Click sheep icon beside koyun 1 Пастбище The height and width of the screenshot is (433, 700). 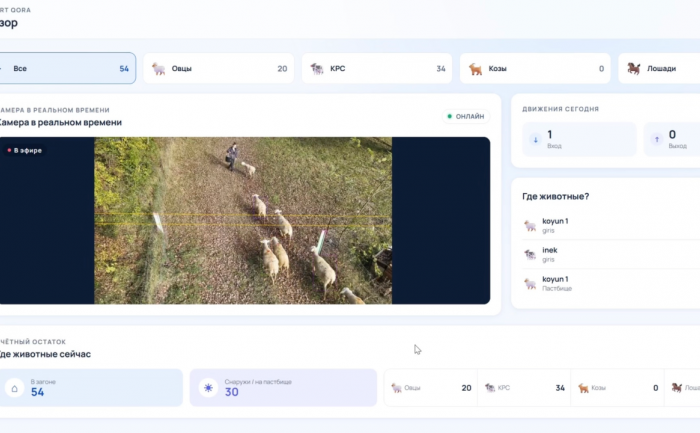pos(530,283)
